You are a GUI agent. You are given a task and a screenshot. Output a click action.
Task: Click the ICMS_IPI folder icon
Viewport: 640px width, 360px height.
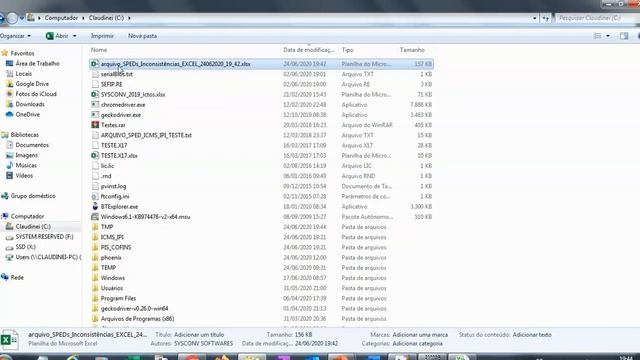[x=95, y=237]
